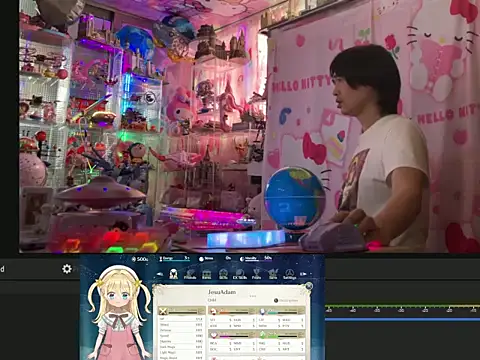Click the Attack stat row
Image resolution: width=480 pixels, height=360 pixels.
pyautogui.click(x=181, y=325)
